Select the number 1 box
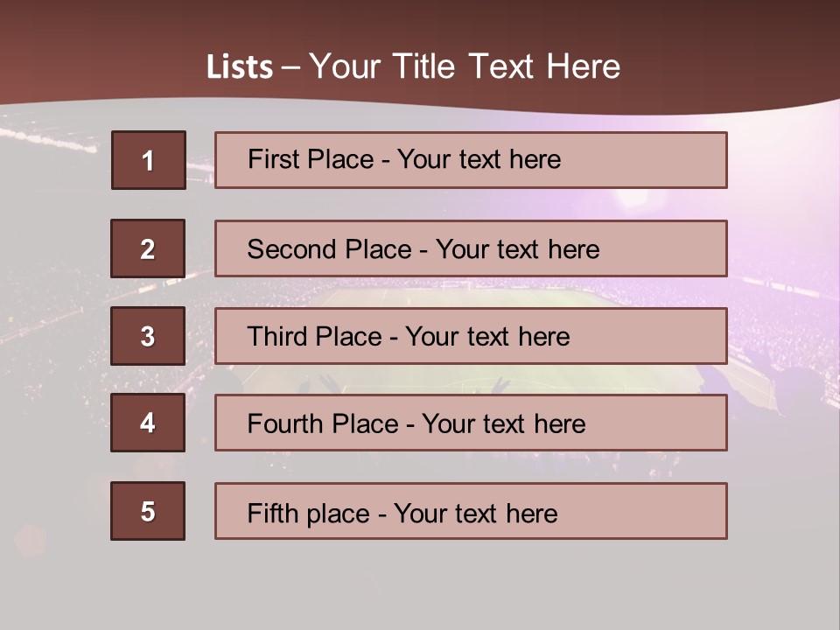840x630 pixels. coord(149,160)
